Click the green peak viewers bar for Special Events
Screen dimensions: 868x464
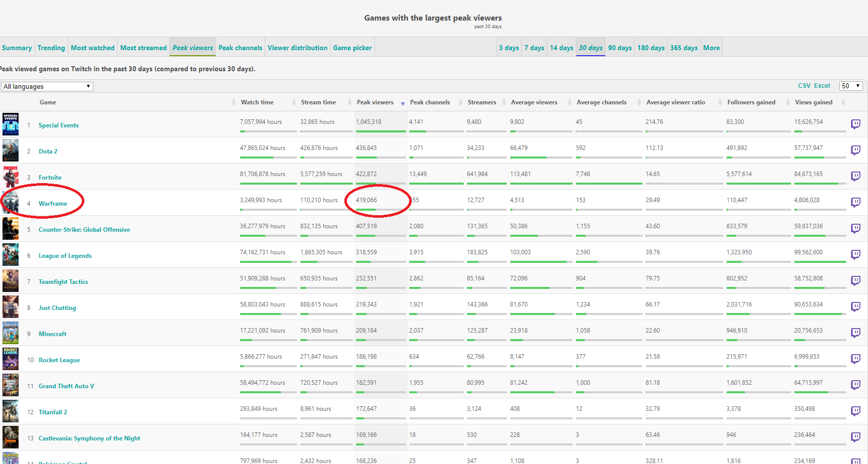380,131
